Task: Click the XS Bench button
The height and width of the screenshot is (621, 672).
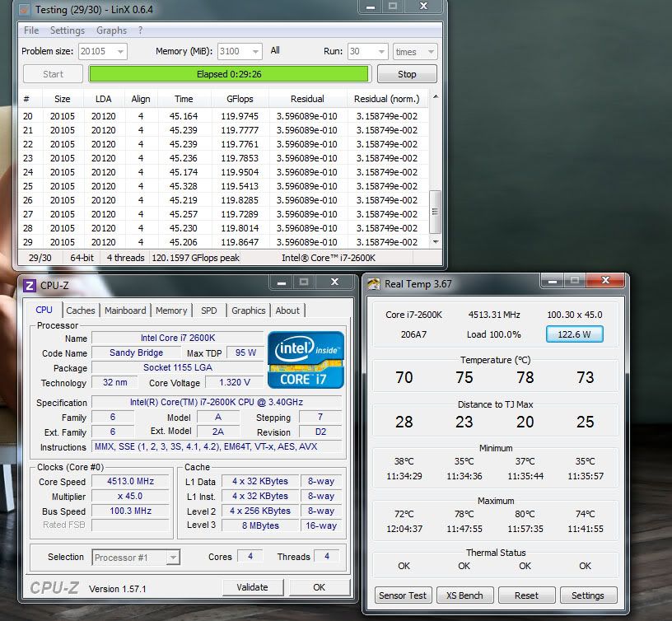Action: [x=464, y=595]
